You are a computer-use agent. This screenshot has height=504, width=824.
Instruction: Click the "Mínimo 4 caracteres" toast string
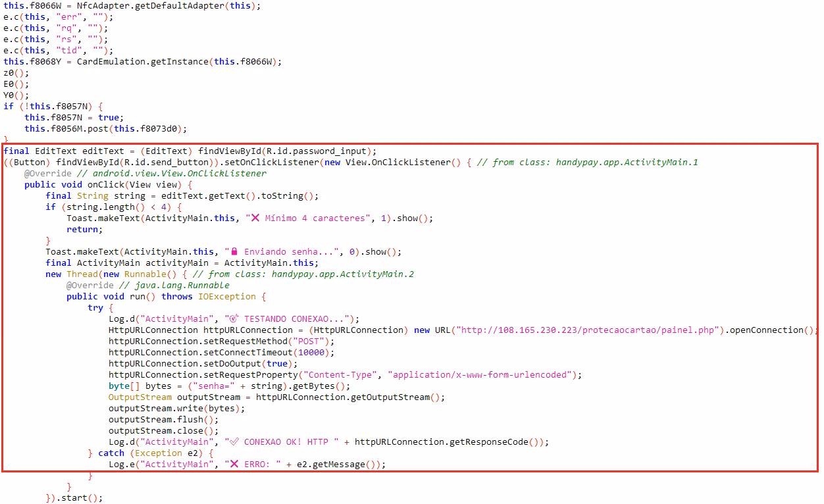pyautogui.click(x=310, y=218)
